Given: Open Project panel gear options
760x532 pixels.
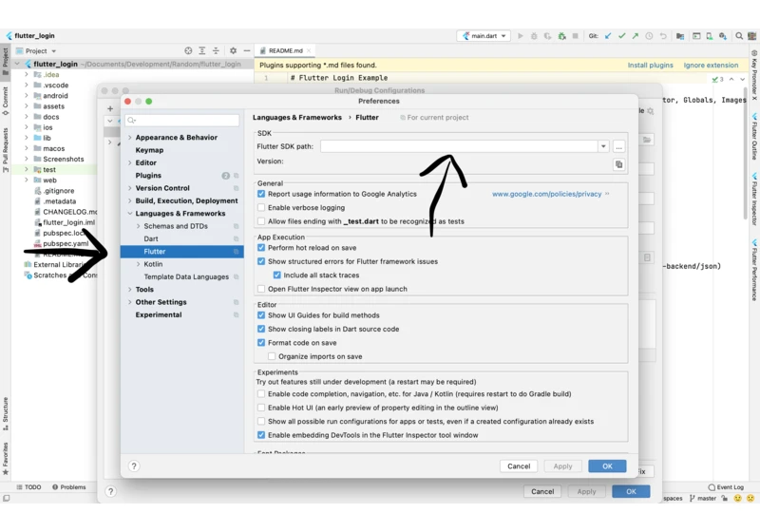Looking at the screenshot, I should 233,50.
